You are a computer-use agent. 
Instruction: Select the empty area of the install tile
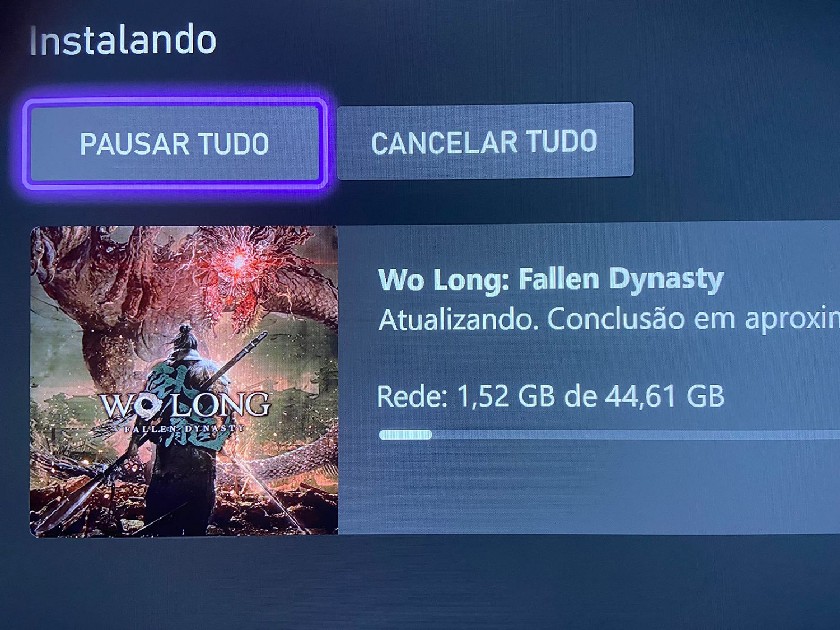(x=588, y=487)
